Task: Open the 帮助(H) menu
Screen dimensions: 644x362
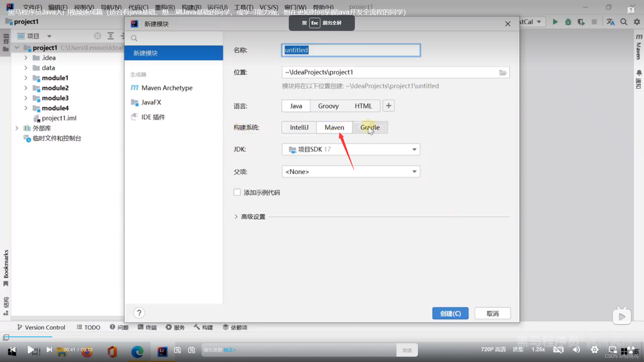Action: 323,7
